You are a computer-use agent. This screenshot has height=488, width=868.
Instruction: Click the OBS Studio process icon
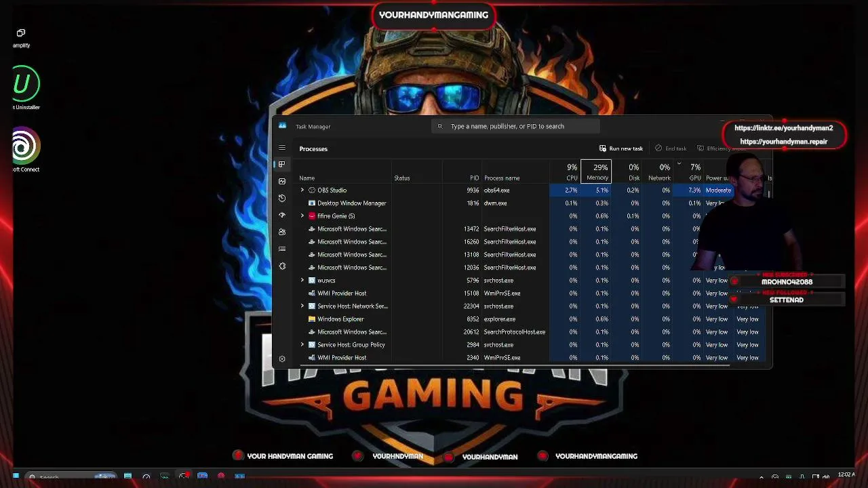[x=312, y=190]
